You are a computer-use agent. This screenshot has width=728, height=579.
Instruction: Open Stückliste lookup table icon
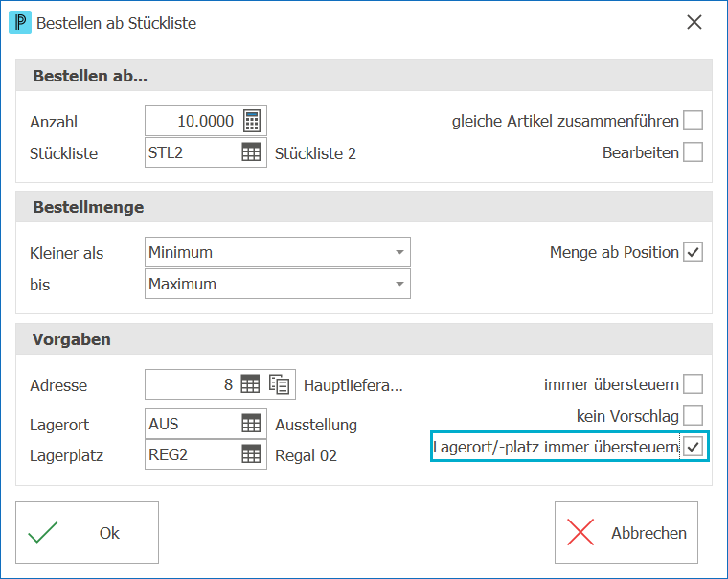point(251,152)
